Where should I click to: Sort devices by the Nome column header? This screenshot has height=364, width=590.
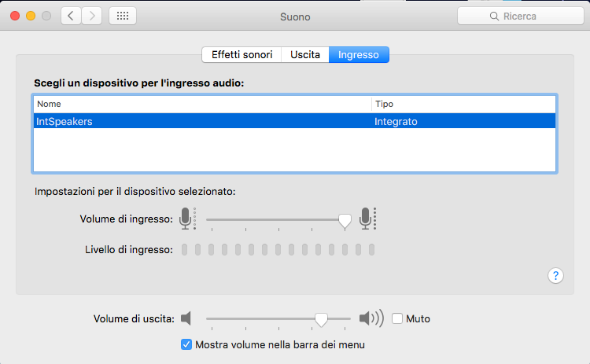click(201, 104)
